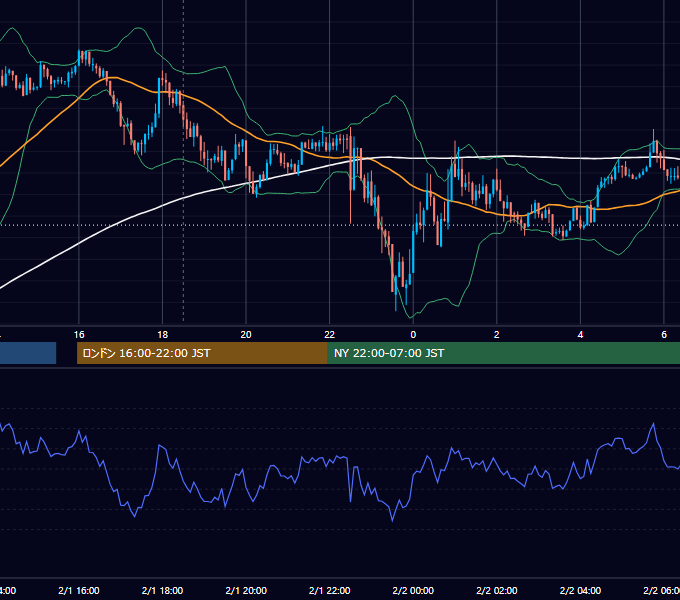680x600 pixels.
Task: Click the '2/1 18:00' label on indicator axis
Action: [162, 590]
